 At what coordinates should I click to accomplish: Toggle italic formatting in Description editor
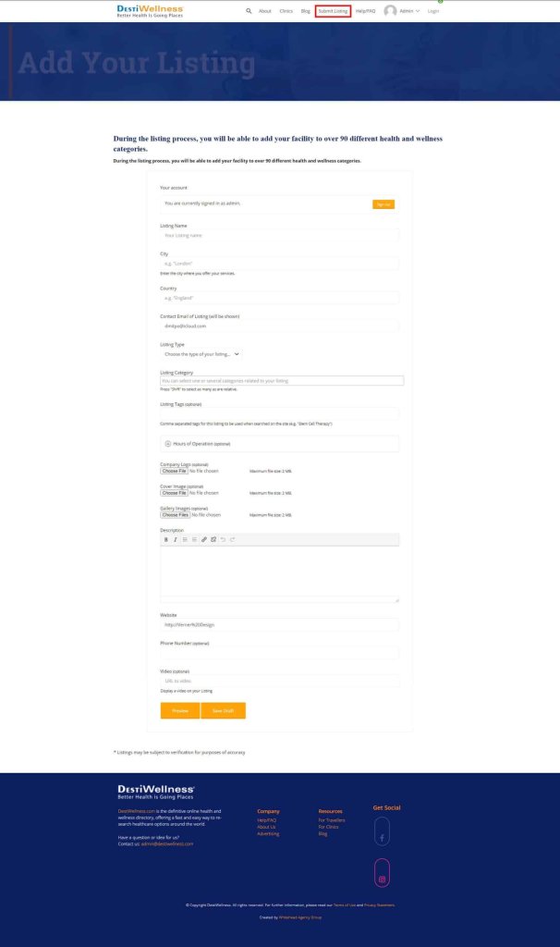tap(176, 539)
